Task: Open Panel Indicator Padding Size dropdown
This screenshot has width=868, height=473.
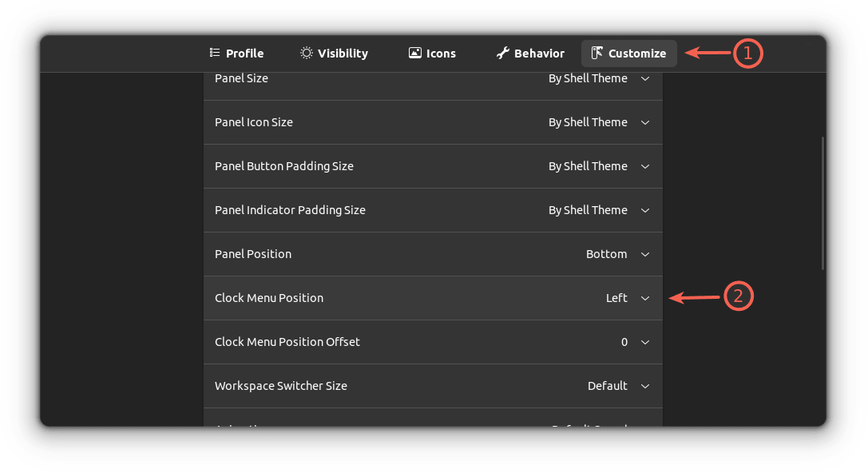Action: 645,210
